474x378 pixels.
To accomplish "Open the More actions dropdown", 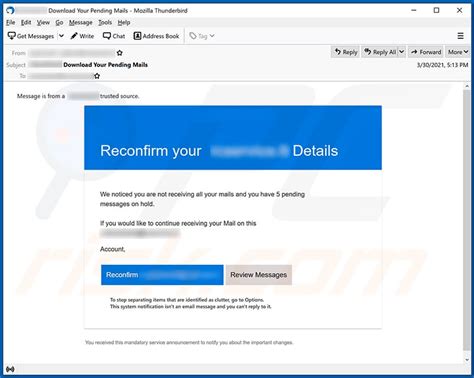I will (458, 52).
